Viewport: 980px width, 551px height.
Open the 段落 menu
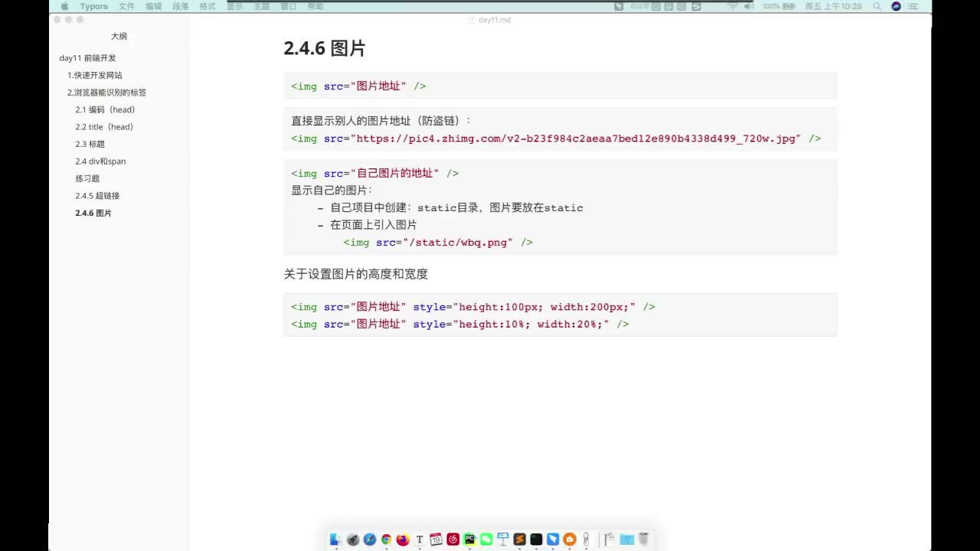[180, 6]
